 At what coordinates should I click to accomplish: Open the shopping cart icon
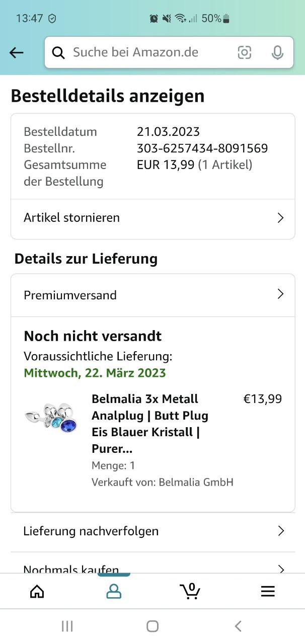pyautogui.click(x=190, y=591)
